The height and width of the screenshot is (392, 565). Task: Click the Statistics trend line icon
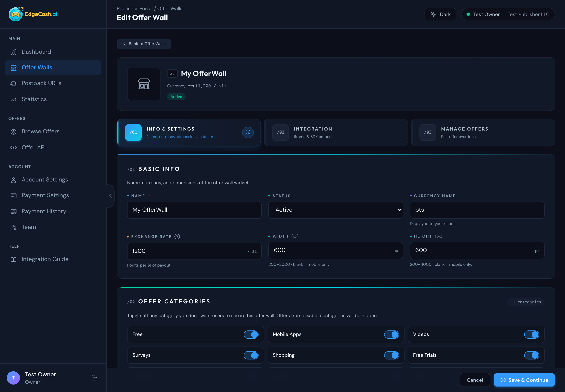click(14, 100)
